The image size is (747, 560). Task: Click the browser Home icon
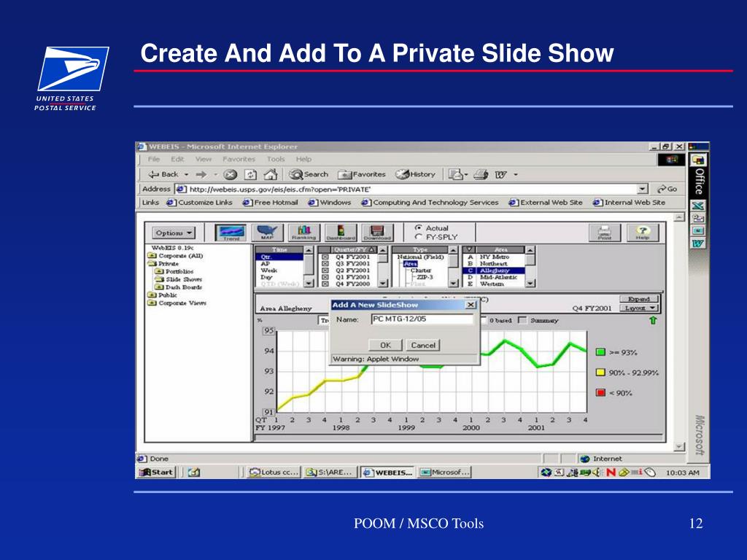[x=270, y=174]
